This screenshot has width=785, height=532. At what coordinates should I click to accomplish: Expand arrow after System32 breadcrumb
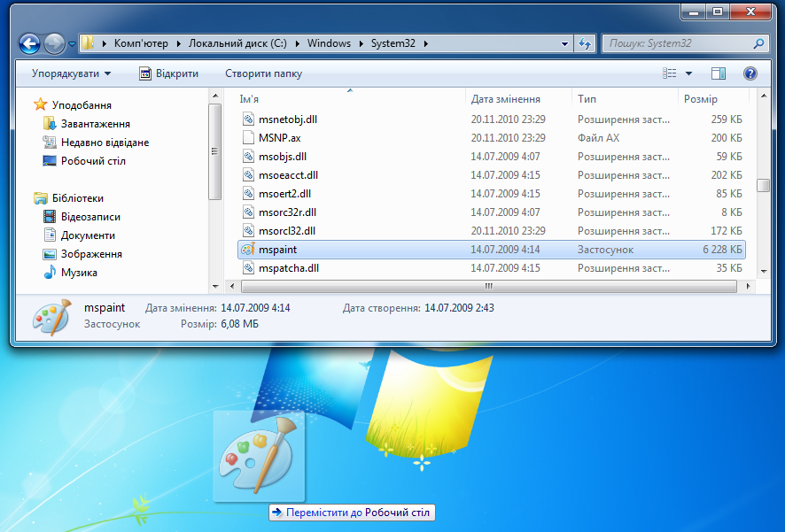pyautogui.click(x=426, y=43)
